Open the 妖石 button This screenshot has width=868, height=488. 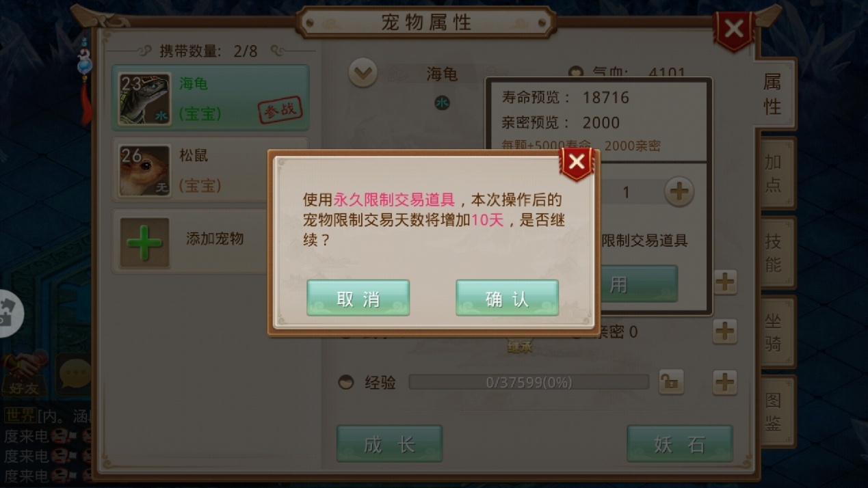[680, 444]
